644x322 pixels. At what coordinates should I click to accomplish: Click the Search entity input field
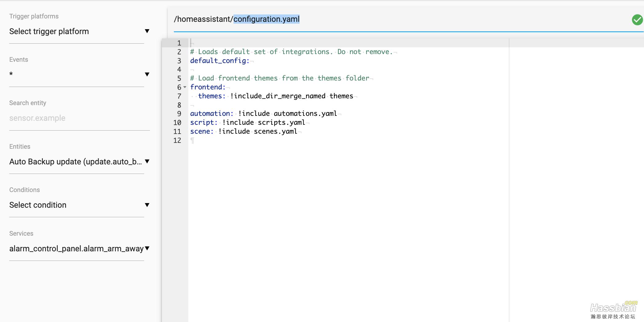tap(79, 118)
